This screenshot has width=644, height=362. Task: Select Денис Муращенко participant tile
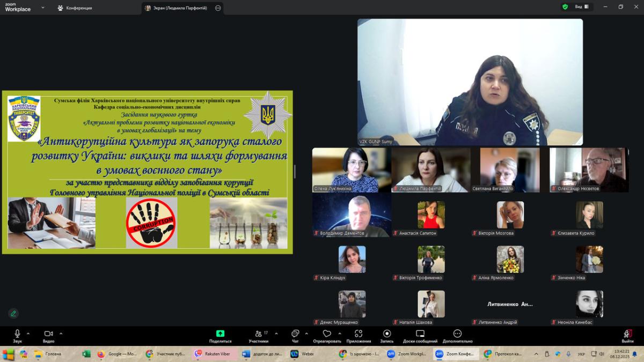(x=352, y=304)
